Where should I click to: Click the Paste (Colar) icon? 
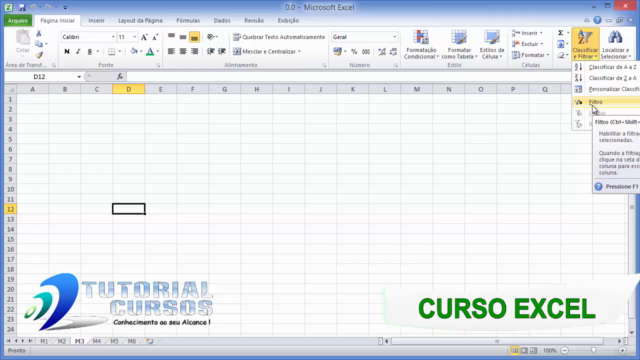22,38
